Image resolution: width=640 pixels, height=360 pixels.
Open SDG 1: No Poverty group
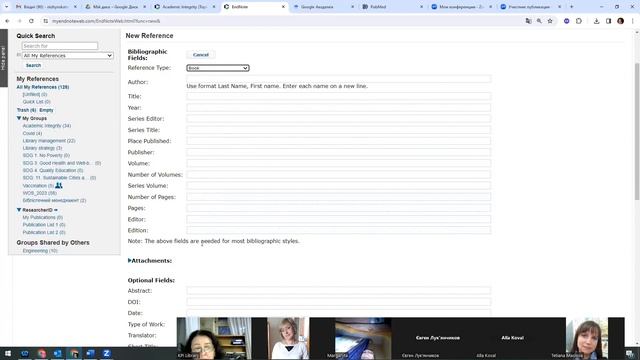tap(46, 155)
